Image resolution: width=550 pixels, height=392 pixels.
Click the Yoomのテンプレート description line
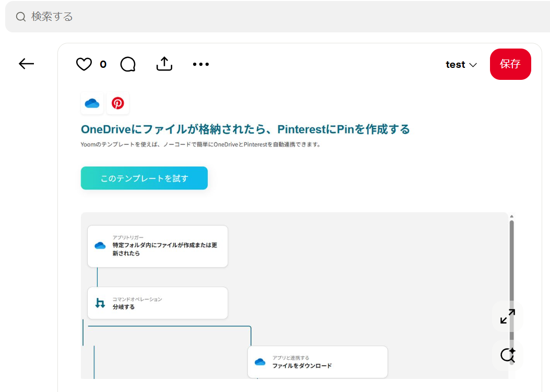(x=200, y=145)
